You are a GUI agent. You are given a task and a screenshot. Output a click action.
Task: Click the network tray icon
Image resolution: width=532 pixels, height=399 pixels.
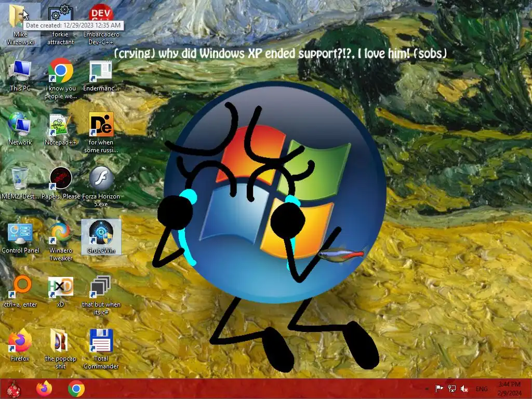point(452,389)
